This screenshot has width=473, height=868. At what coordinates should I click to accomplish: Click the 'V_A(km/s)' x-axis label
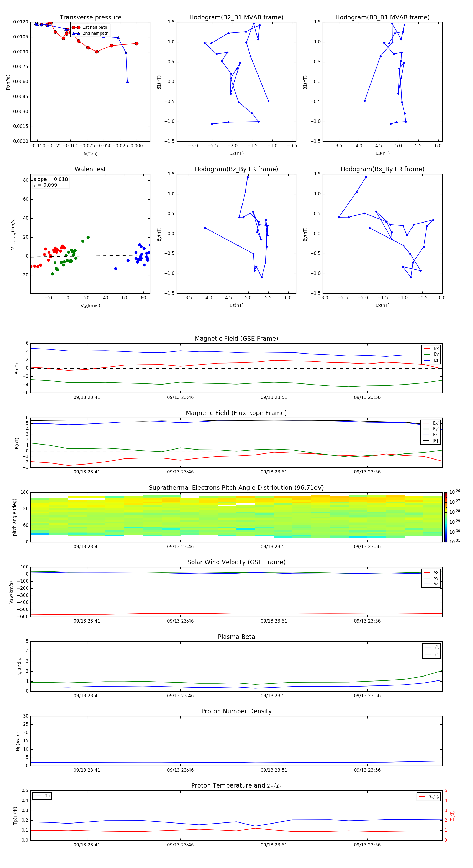[x=90, y=306]
